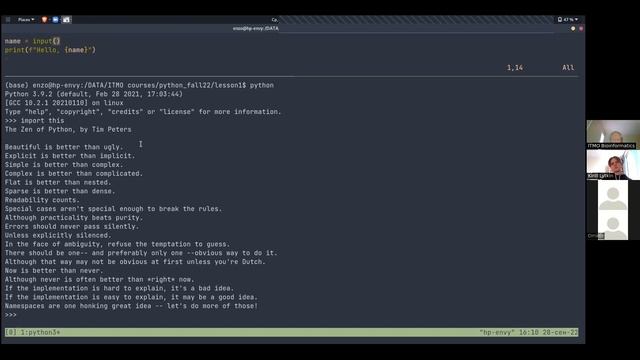Click "Unless explicitly silenced."
Image resolution: width=640 pixels, height=360 pixels.
click(x=58, y=235)
